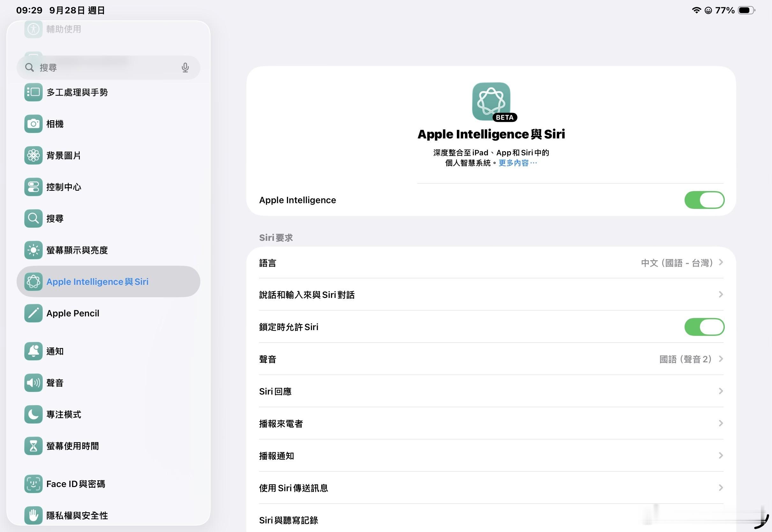Expand the 播報來電者 chevron

pos(721,423)
